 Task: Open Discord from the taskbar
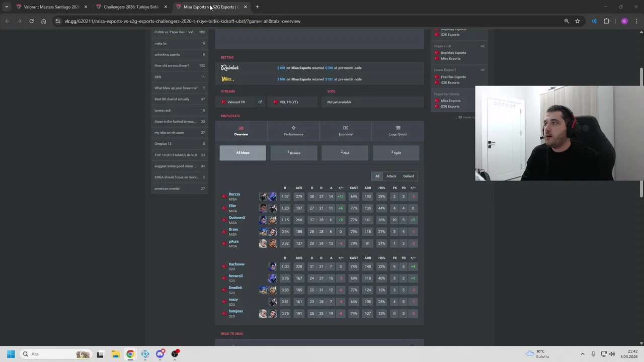click(x=160, y=354)
